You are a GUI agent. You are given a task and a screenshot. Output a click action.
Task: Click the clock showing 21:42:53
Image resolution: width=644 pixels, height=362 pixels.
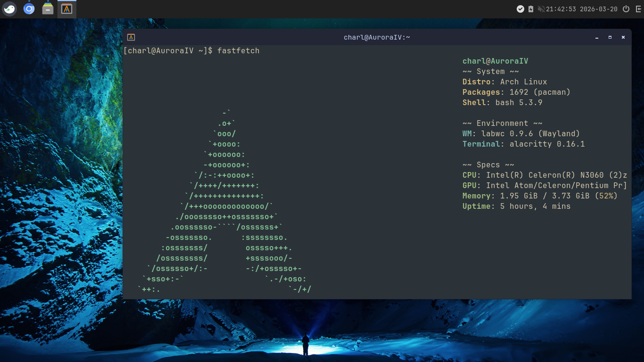coord(561,8)
